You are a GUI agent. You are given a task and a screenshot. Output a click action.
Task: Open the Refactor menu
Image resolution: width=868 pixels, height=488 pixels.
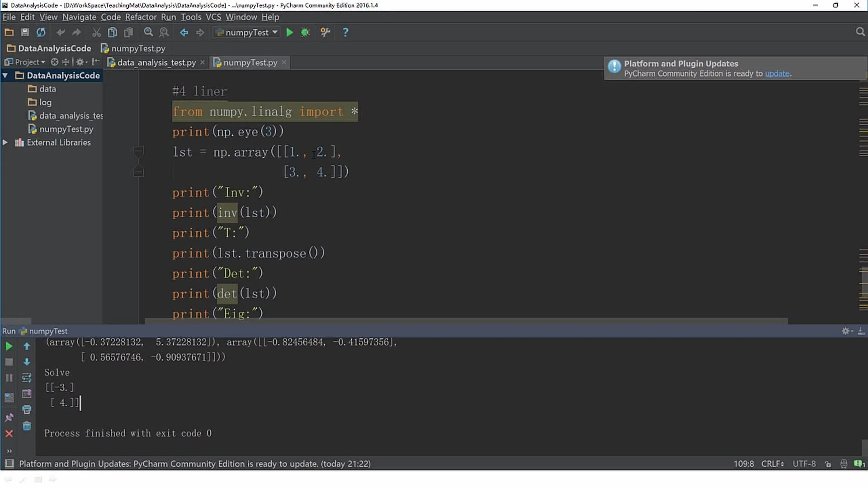pyautogui.click(x=141, y=17)
